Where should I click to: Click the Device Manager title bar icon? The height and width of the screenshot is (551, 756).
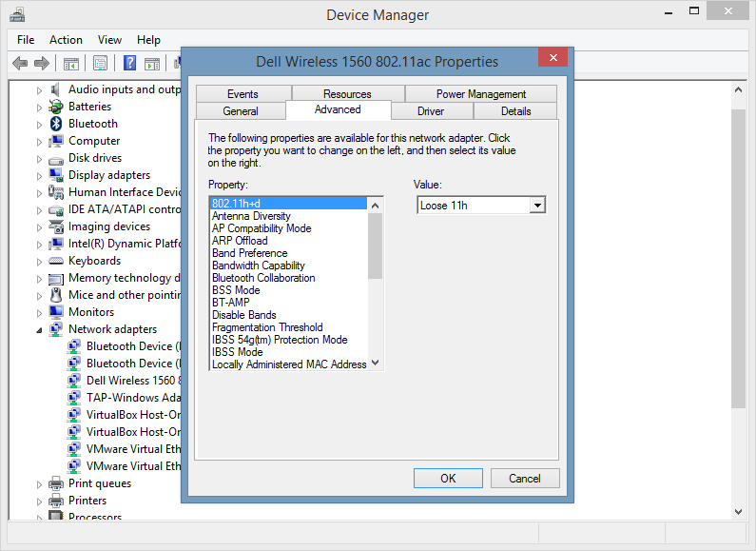point(17,15)
